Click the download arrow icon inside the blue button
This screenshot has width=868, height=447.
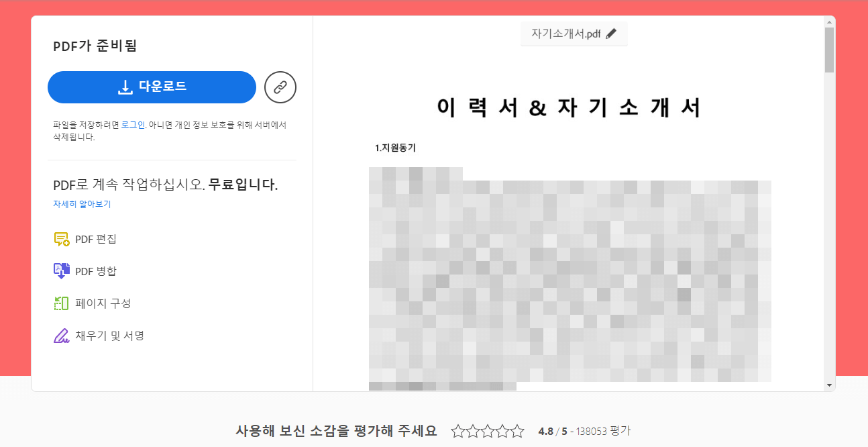[x=124, y=87]
